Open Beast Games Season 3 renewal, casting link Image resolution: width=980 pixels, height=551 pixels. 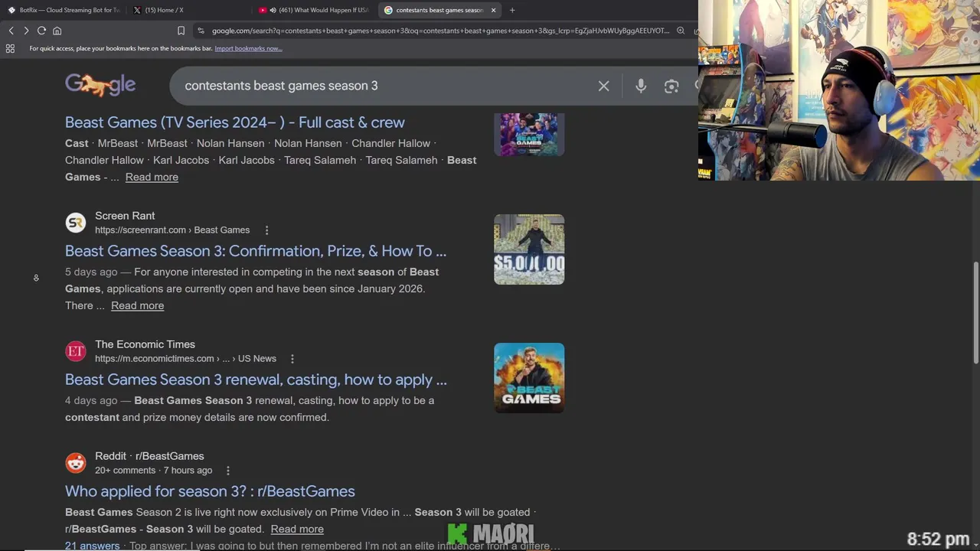[x=256, y=380]
